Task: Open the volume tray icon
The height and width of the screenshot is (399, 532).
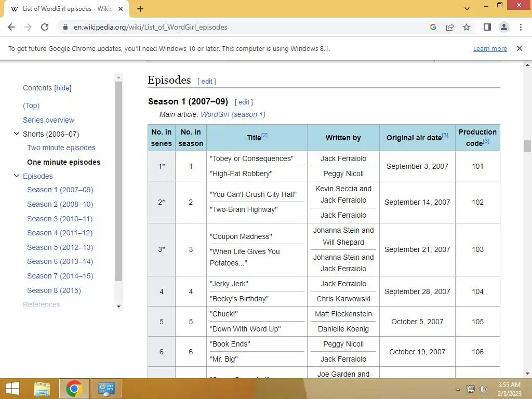Action: click(483, 389)
